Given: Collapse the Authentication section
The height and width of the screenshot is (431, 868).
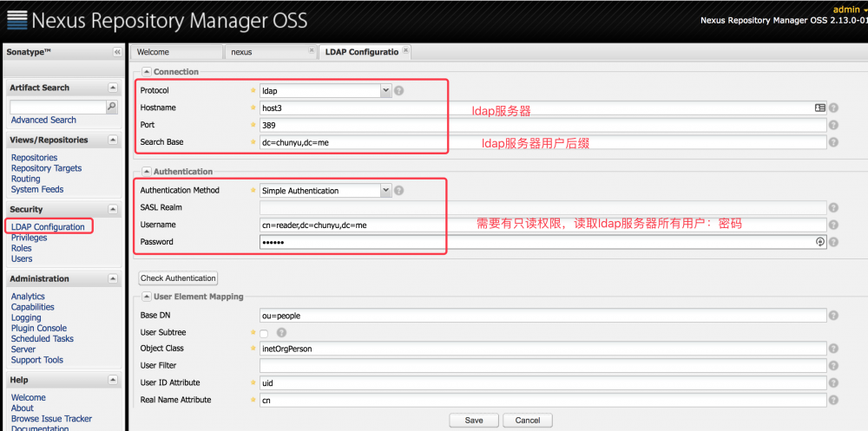Looking at the screenshot, I should 147,172.
